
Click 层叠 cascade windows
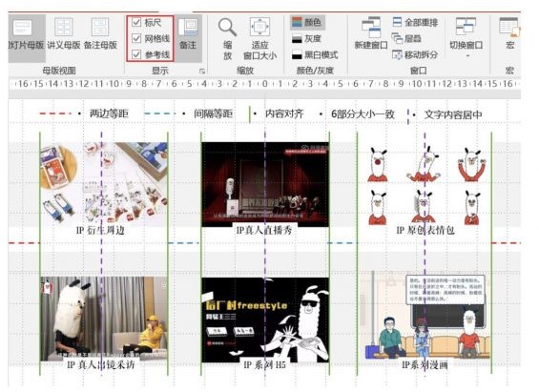[406, 38]
